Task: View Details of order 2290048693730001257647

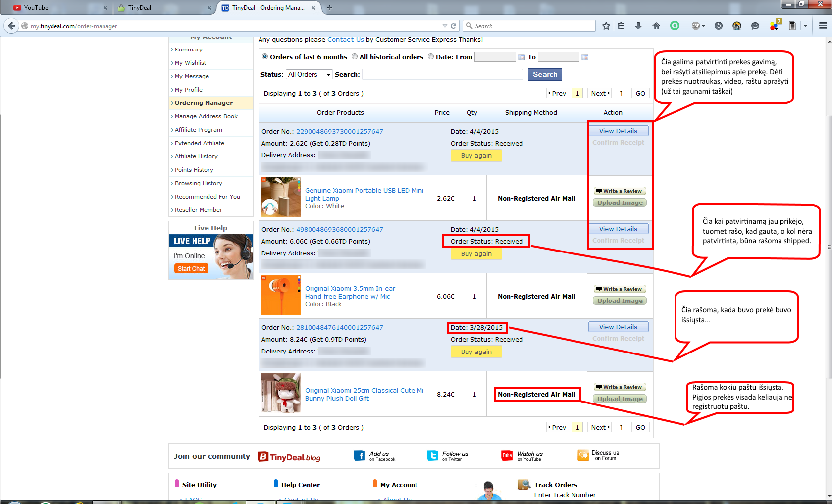Action: click(618, 131)
